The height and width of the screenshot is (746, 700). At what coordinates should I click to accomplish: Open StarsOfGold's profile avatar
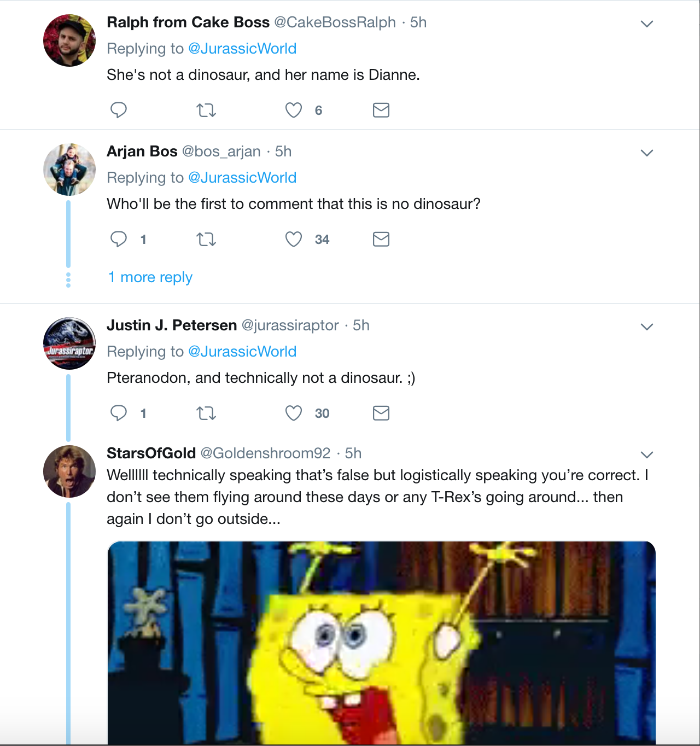pyautogui.click(x=69, y=471)
